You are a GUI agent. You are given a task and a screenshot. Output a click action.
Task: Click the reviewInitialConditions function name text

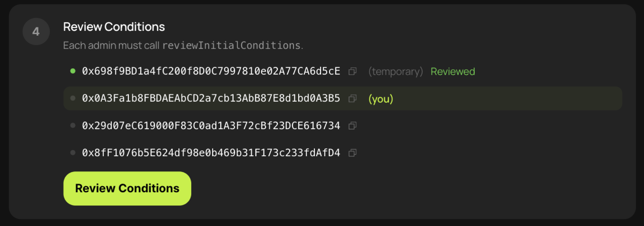tap(231, 45)
